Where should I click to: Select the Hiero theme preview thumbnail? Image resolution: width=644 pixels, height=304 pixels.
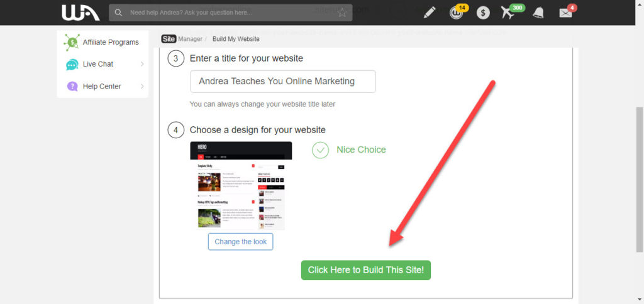(x=241, y=186)
